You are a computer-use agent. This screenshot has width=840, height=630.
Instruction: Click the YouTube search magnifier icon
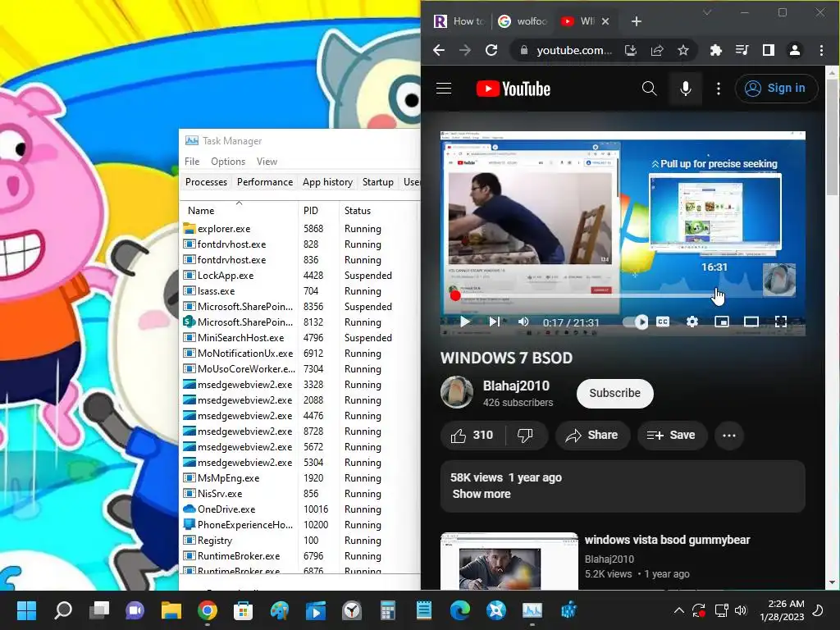650,89
